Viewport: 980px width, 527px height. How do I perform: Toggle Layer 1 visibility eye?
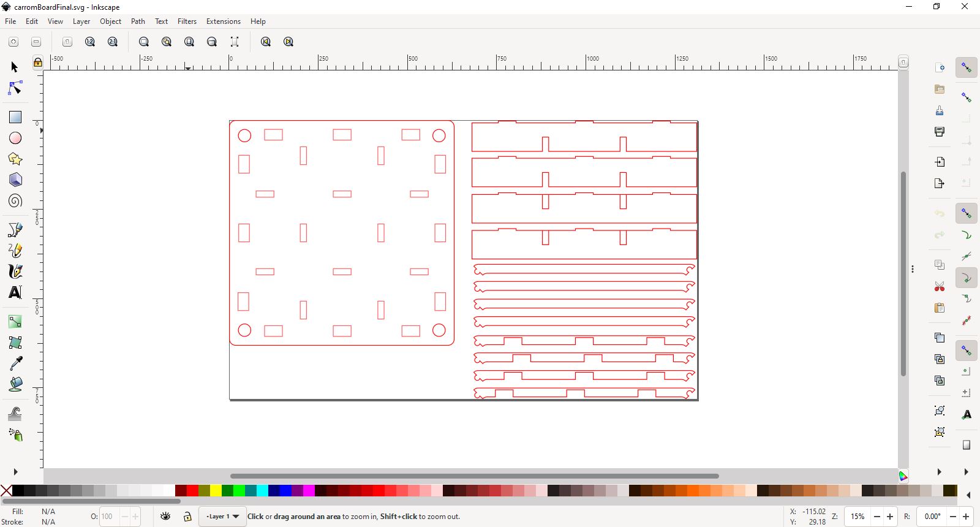tap(165, 517)
